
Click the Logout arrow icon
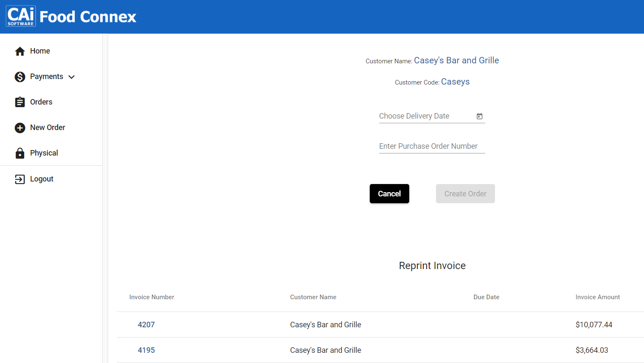pyautogui.click(x=20, y=179)
